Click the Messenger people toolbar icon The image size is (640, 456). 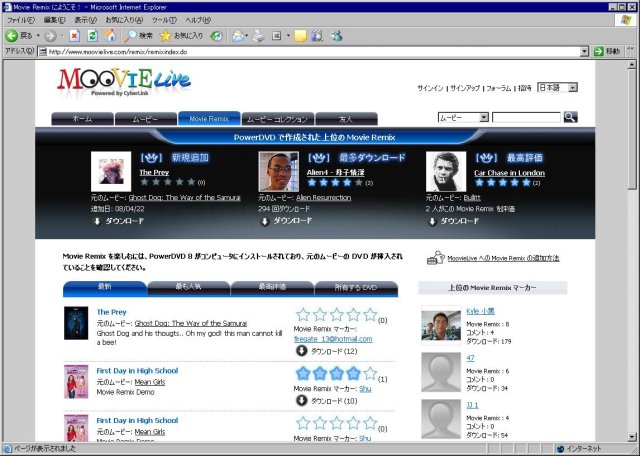coord(337,36)
